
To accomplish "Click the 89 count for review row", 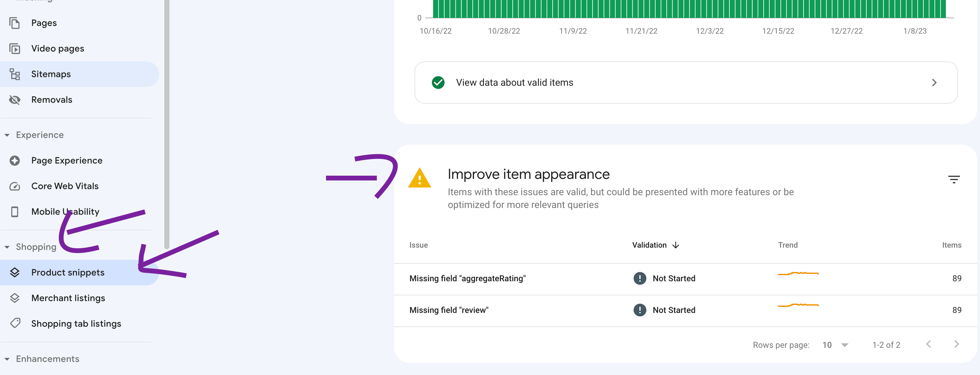I will pos(956,310).
